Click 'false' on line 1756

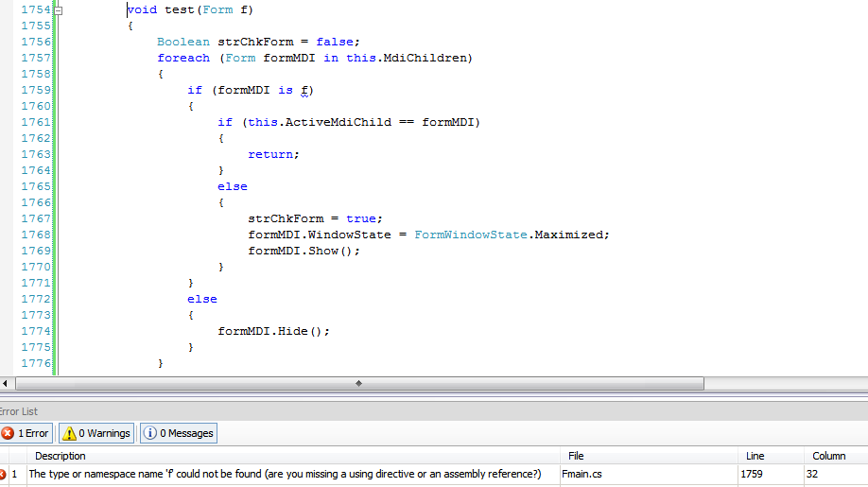click(335, 42)
